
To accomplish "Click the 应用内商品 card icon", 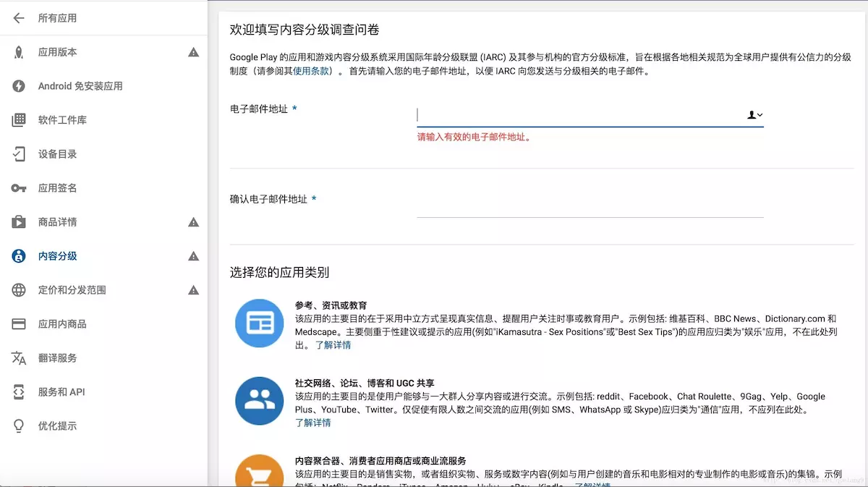I will tap(18, 323).
